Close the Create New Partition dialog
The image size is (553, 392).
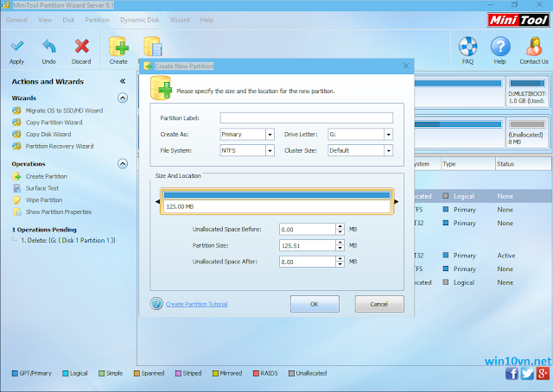[x=406, y=66]
